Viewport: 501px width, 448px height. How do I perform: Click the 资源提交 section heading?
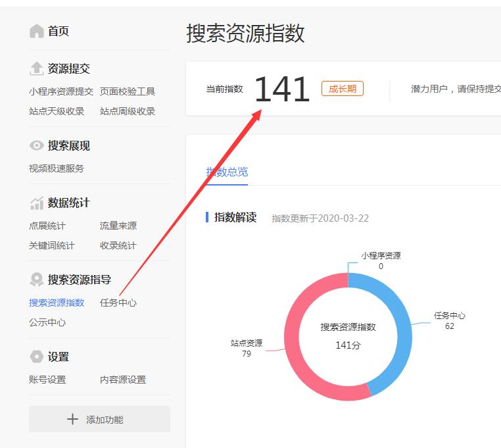[69, 68]
